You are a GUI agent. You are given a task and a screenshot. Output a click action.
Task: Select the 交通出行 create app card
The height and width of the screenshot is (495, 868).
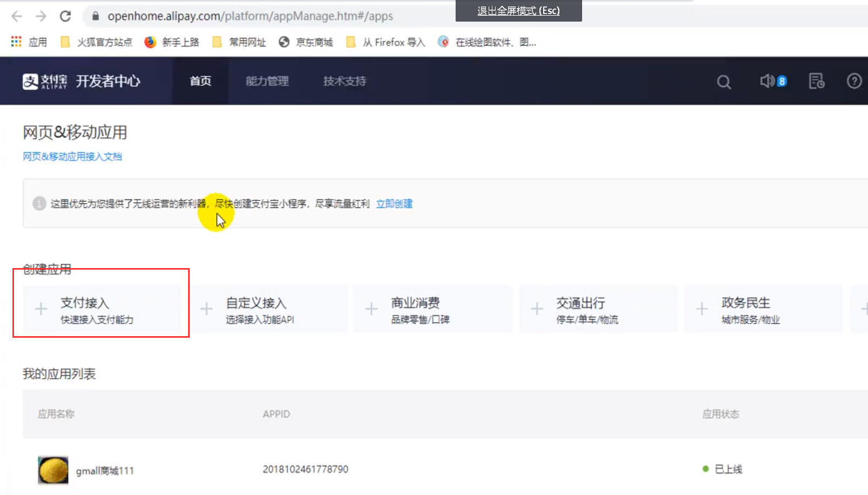tap(598, 310)
